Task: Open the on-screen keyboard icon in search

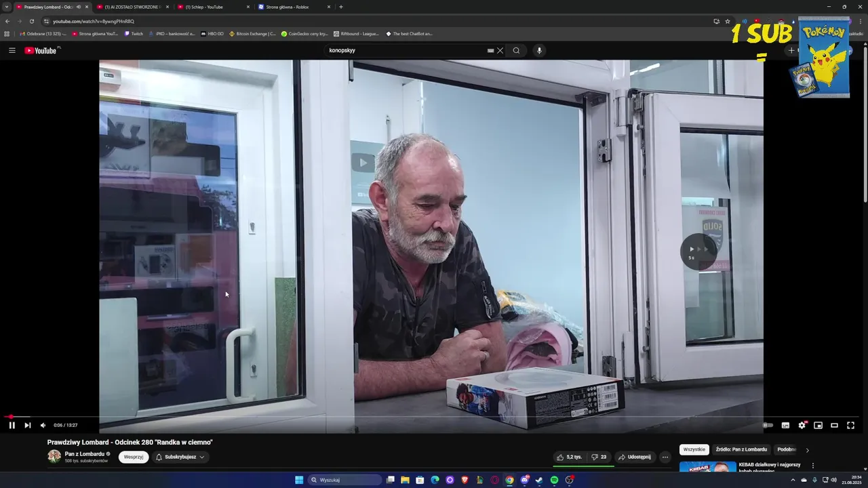Action: (x=490, y=50)
